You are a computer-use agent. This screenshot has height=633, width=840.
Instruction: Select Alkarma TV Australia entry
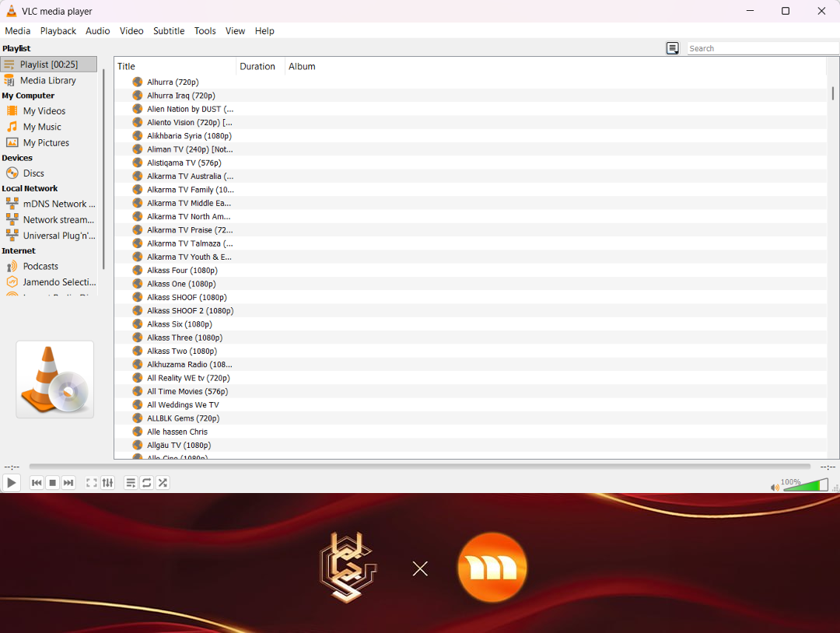[x=471, y=177]
